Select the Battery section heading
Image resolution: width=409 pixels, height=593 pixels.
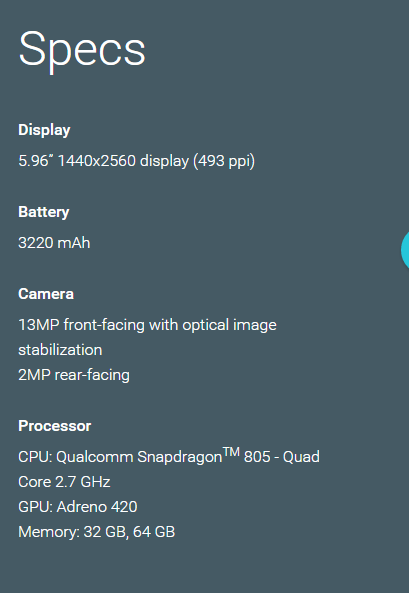[44, 212]
